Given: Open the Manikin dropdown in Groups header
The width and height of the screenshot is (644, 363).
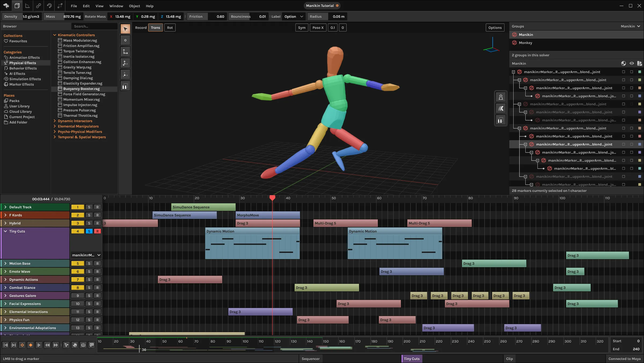Looking at the screenshot, I should 630,26.
